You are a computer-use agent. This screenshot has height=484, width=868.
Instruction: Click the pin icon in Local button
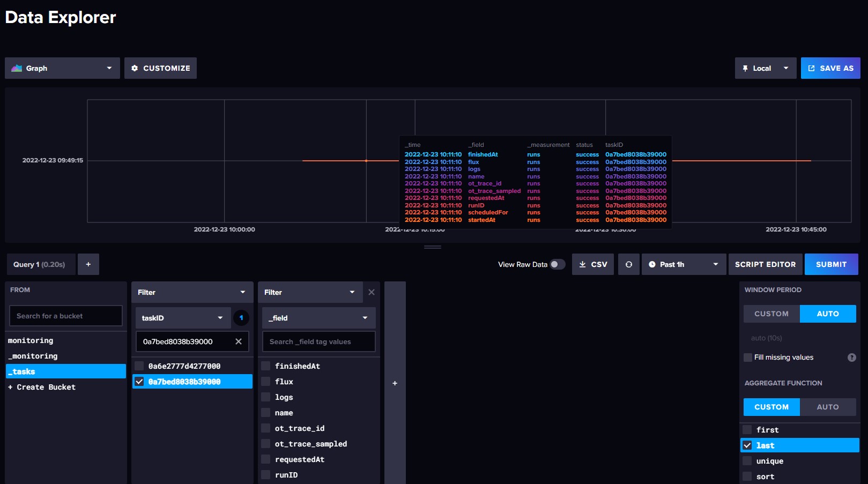pos(745,68)
